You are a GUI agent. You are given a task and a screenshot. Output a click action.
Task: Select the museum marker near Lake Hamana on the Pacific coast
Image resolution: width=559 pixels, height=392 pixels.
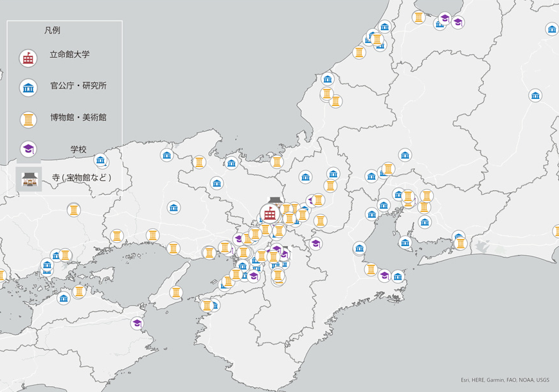[461, 244]
